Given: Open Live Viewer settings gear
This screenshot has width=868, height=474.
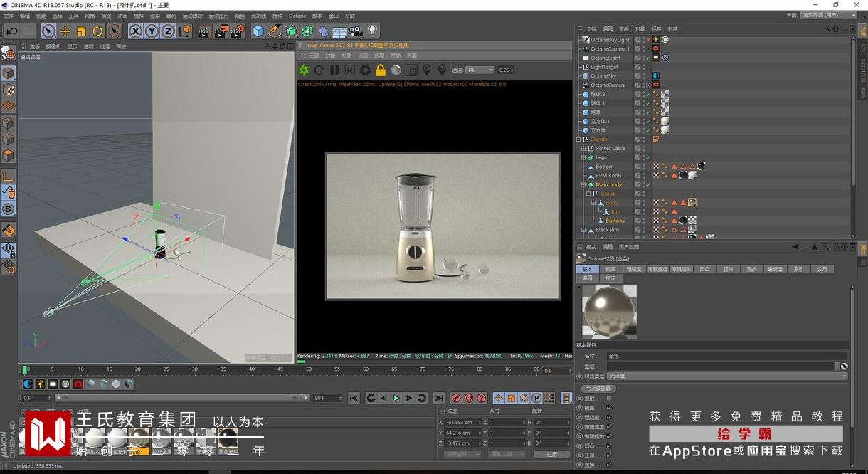Looking at the screenshot, I should click(365, 70).
